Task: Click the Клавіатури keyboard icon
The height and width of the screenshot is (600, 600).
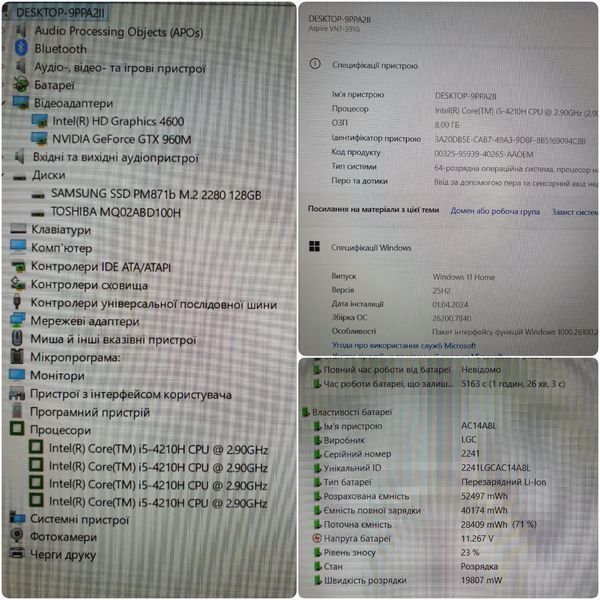Action: [x=18, y=229]
